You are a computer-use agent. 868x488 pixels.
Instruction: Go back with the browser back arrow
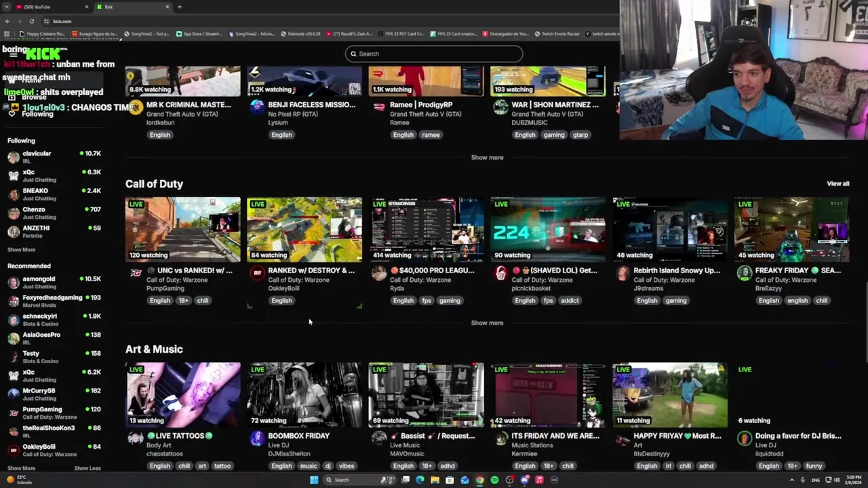point(7,21)
